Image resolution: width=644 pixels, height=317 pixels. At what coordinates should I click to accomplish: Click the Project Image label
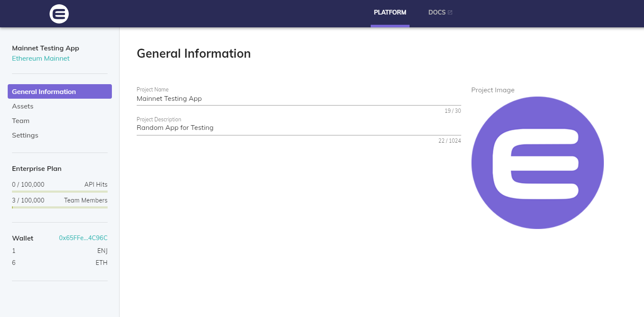tap(493, 90)
